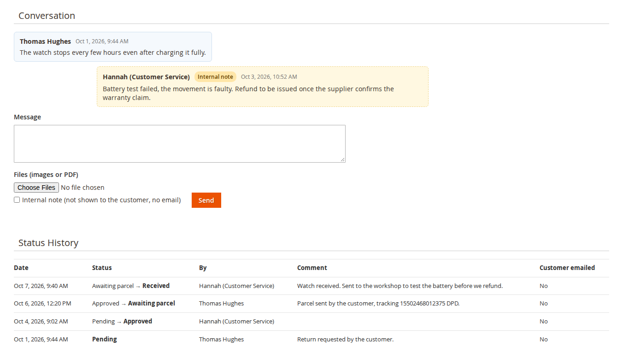The width and height of the screenshot is (623, 364).
Task: Select Hannah (Customer Service) author name in note
Action: click(x=146, y=77)
